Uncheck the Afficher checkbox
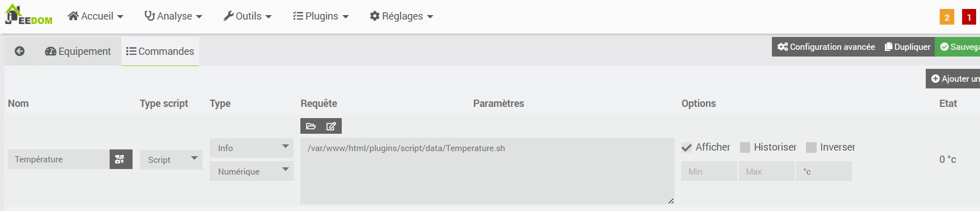Screen dimensions: 980x211 point(686,147)
